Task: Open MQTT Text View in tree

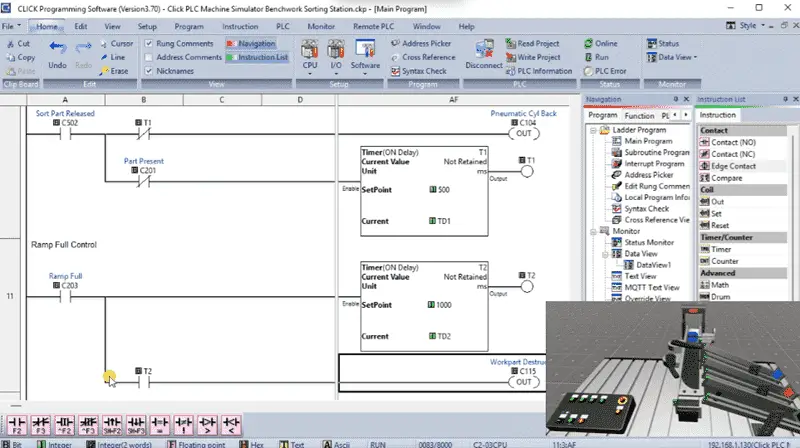Action: (x=646, y=288)
